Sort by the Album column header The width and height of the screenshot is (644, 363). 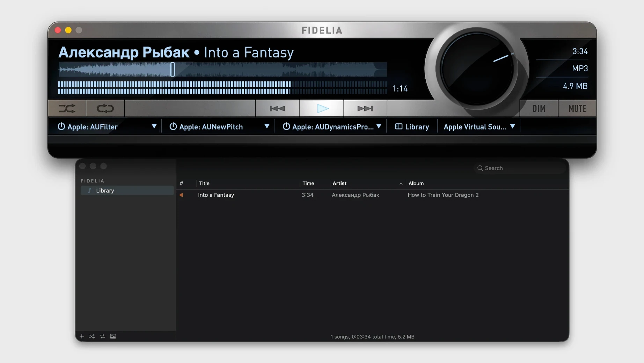coord(416,183)
